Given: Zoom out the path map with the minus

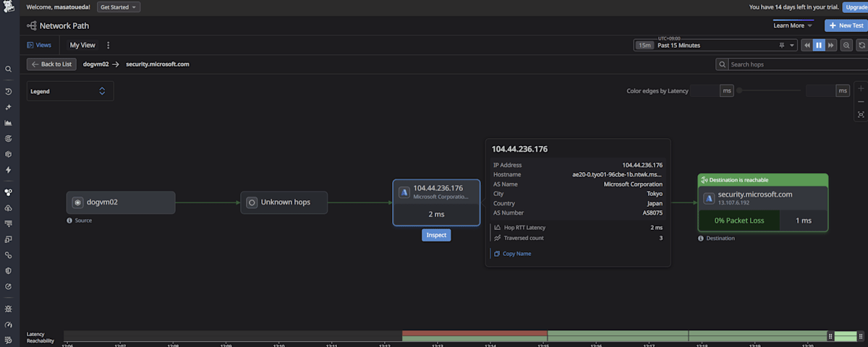Looking at the screenshot, I should point(861,101).
